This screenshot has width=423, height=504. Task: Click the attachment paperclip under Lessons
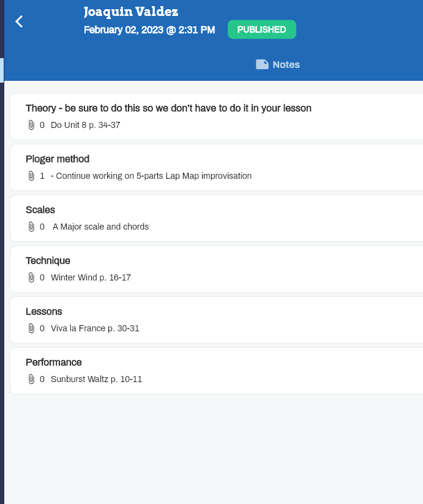[x=31, y=328]
